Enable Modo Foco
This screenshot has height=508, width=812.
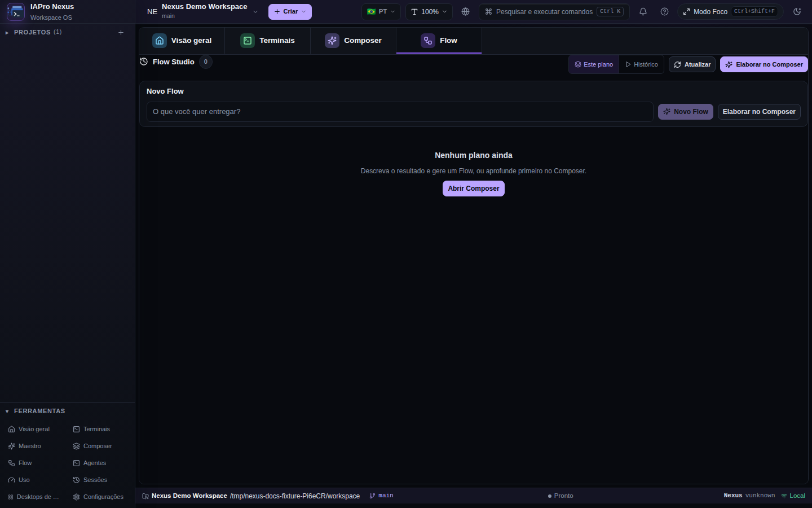point(730,12)
